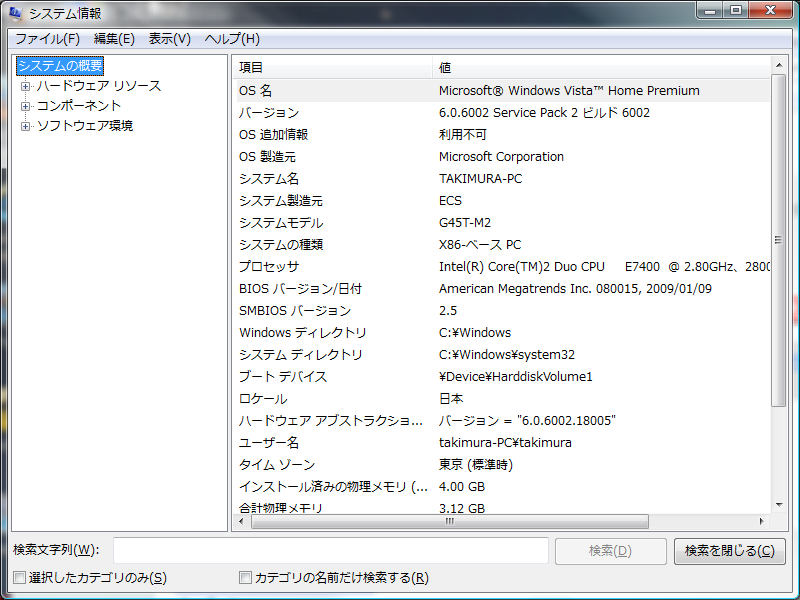Viewport: 800px width, 600px height.
Task: Minimize the システム情報 window
Action: [x=710, y=10]
